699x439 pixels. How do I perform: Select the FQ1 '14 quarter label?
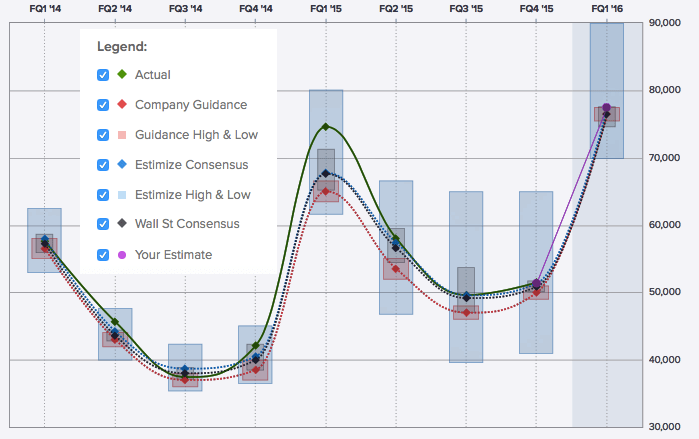pos(45,7)
